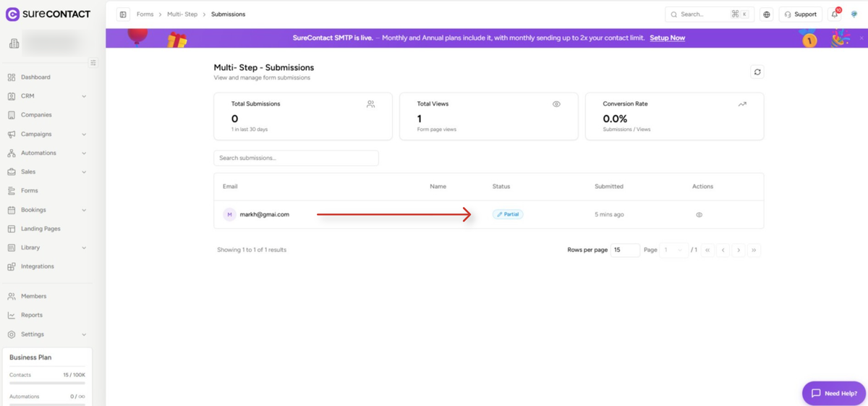The height and width of the screenshot is (406, 868).
Task: Click the Conversion Rate card
Action: 674,116
